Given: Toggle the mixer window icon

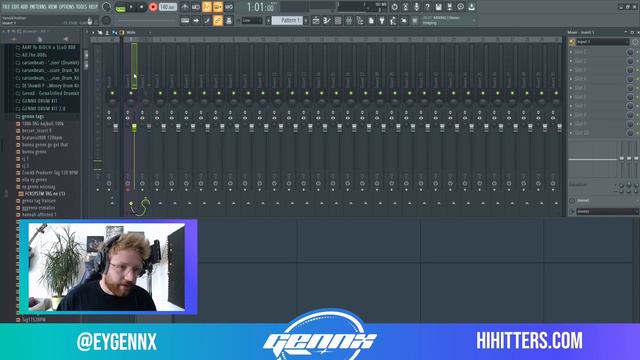Looking at the screenshot, I should point(349,20).
